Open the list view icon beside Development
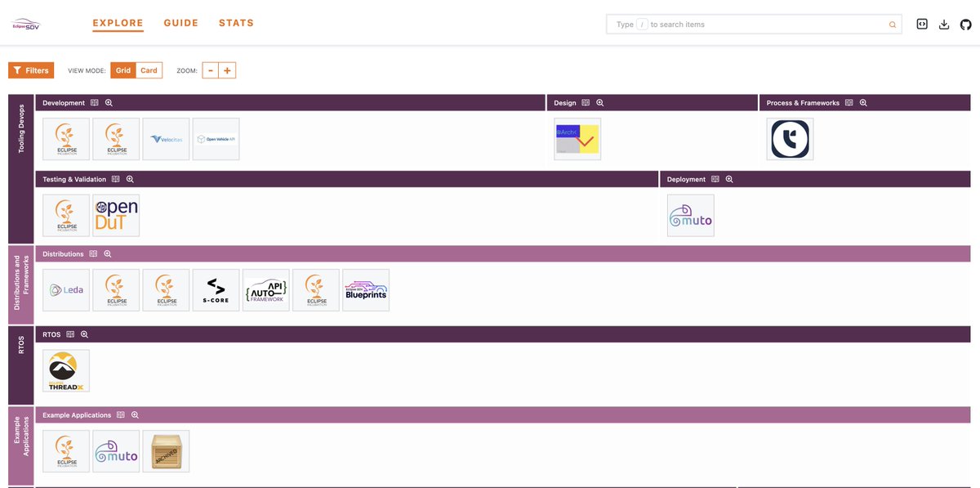Image resolution: width=980 pixels, height=488 pixels. point(95,103)
